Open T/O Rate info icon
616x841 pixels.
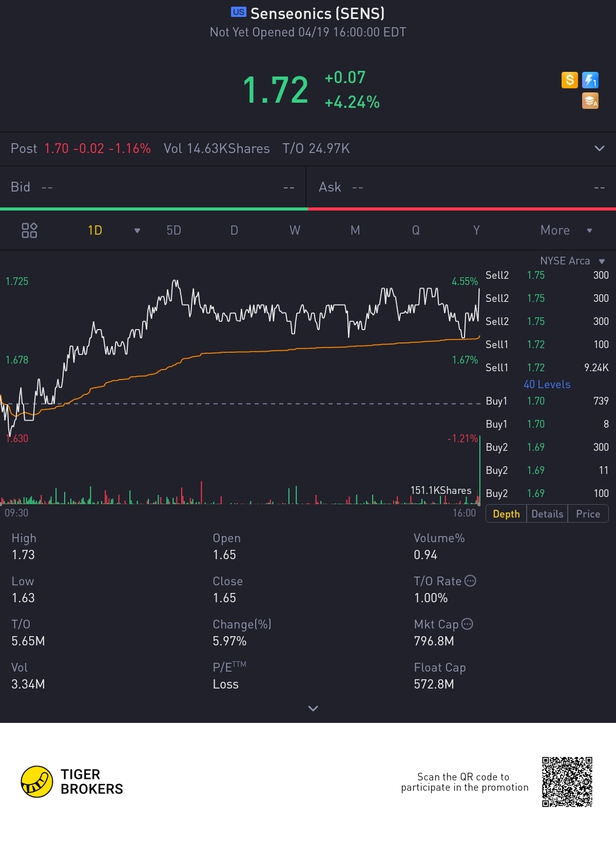(470, 581)
